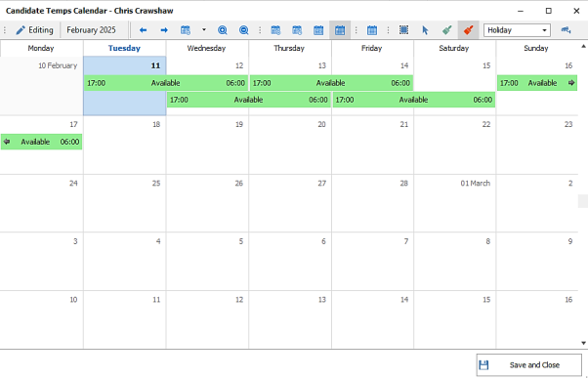Click the Wednesday column header
The image size is (588, 379).
[x=207, y=48]
